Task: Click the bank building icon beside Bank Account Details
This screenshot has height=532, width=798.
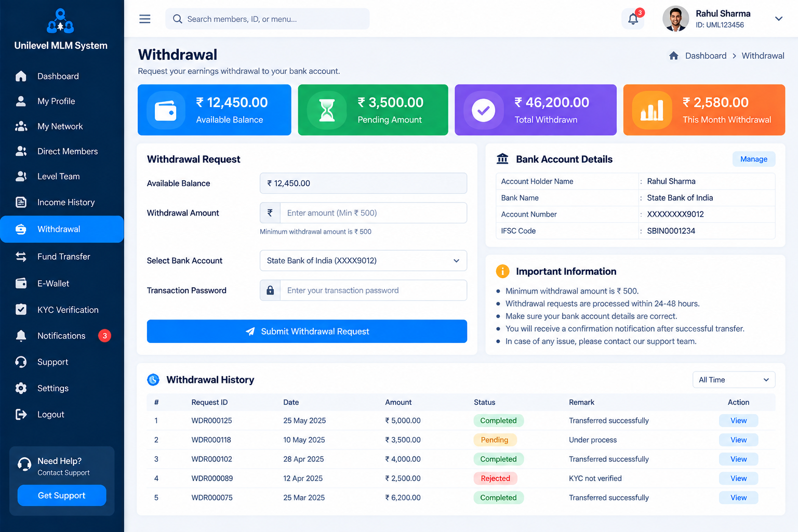Action: (x=502, y=159)
